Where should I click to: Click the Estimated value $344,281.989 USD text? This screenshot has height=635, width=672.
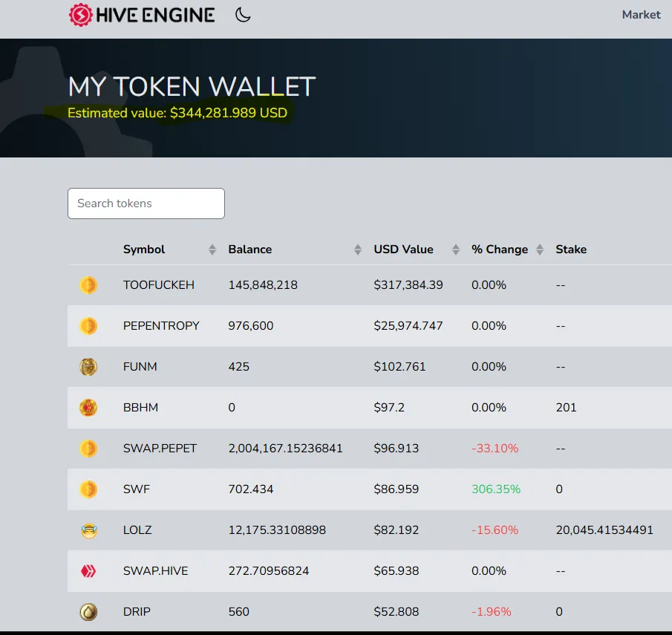pyautogui.click(x=177, y=113)
